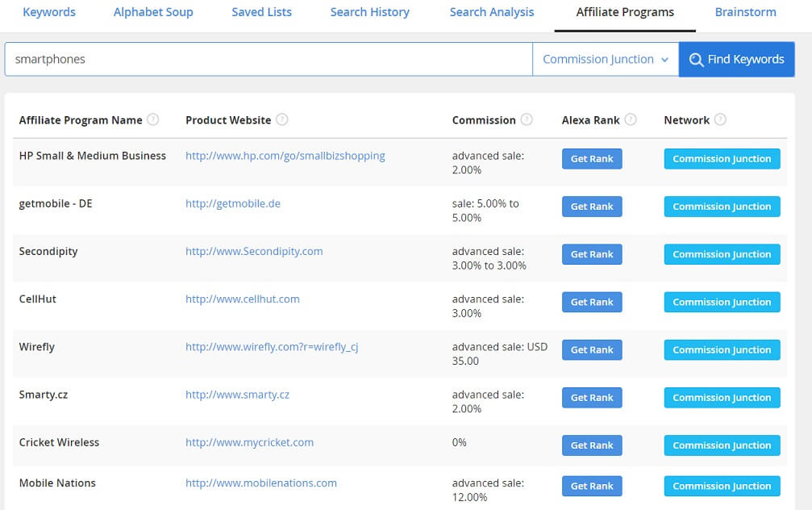Go to the Saved Lists tab
This screenshot has height=510, width=812.
(x=261, y=12)
